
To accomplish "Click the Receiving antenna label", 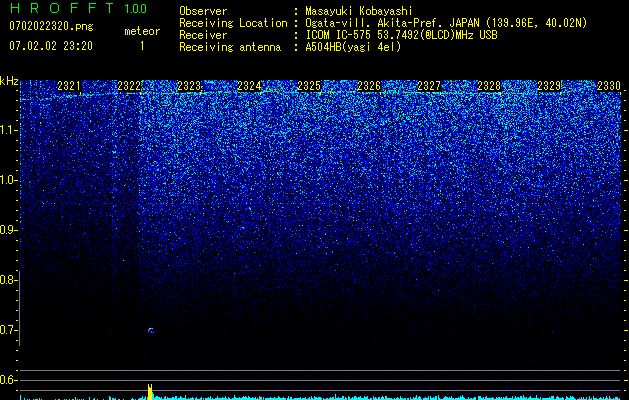I will coord(230,47).
